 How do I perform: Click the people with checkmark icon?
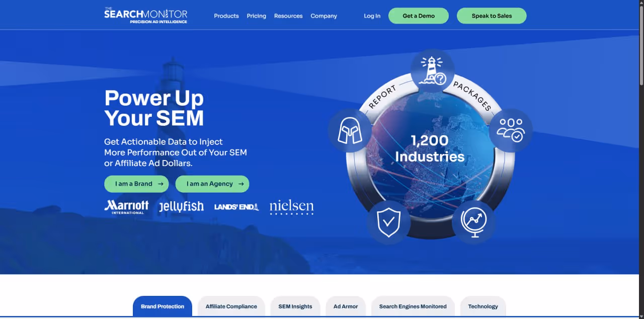[x=511, y=130]
